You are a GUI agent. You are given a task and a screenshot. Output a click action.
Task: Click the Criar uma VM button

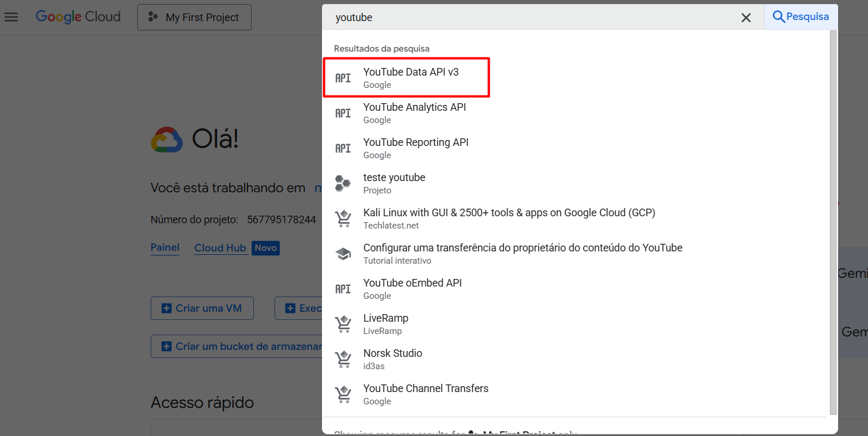click(x=202, y=308)
